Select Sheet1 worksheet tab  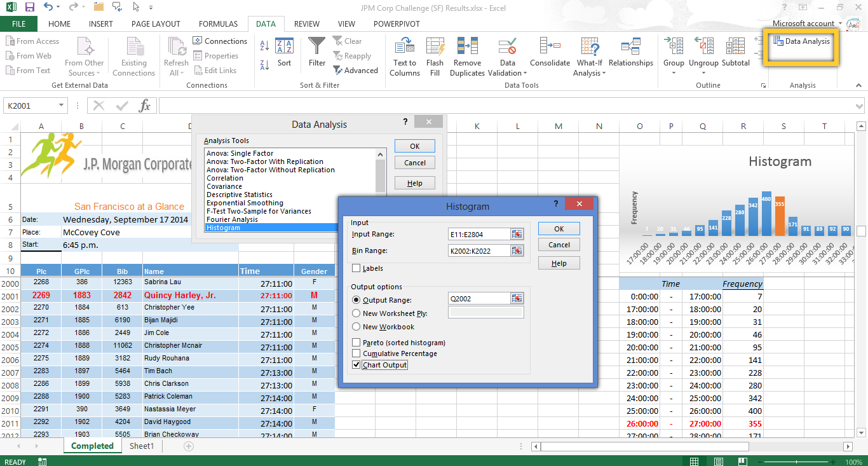(142, 446)
